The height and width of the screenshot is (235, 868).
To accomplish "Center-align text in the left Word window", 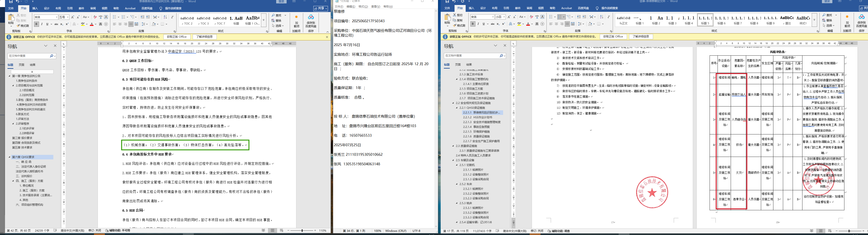I will (x=120, y=24).
